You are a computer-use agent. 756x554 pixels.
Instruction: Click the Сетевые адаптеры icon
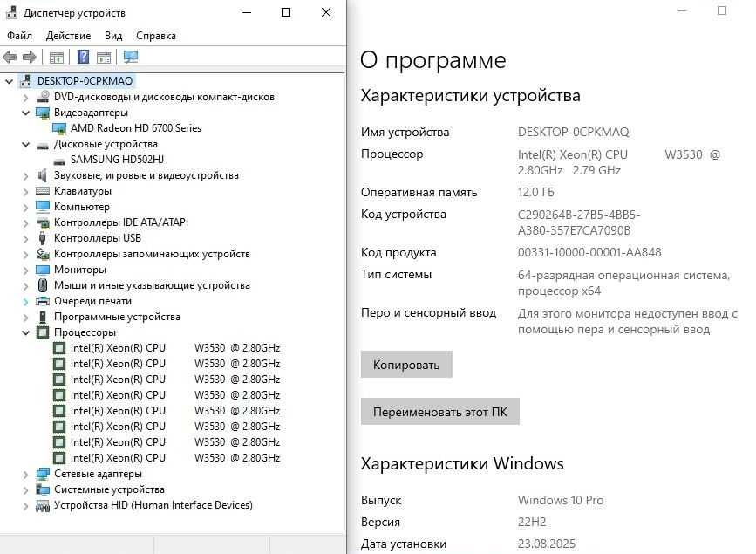pyautogui.click(x=43, y=474)
